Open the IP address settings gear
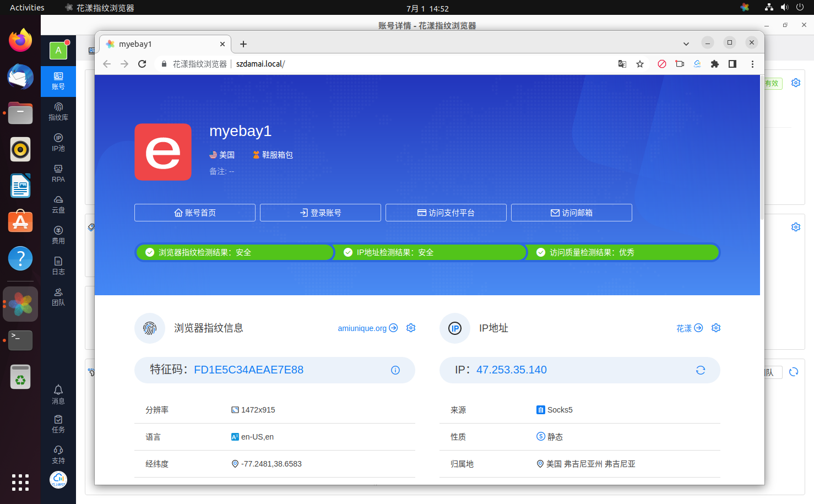Image resolution: width=814 pixels, height=504 pixels. (x=716, y=328)
